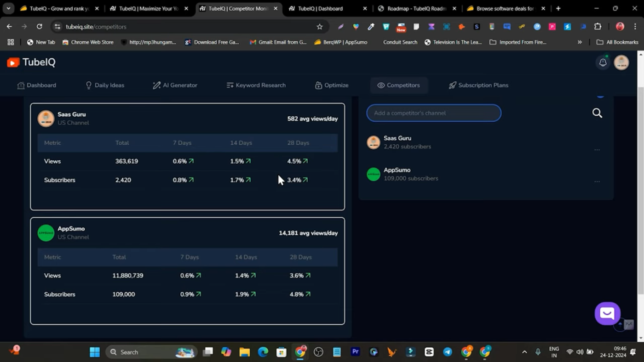Click the 109,000 subscribers text under AppSumo

click(x=411, y=178)
